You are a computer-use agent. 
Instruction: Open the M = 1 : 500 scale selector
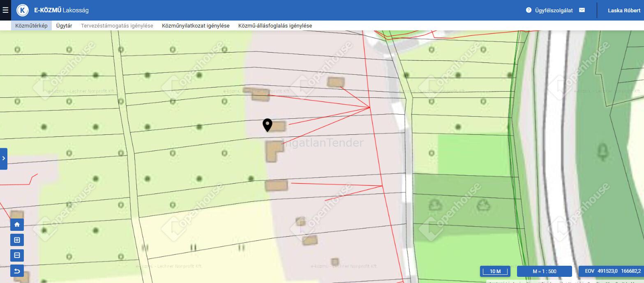(544, 271)
